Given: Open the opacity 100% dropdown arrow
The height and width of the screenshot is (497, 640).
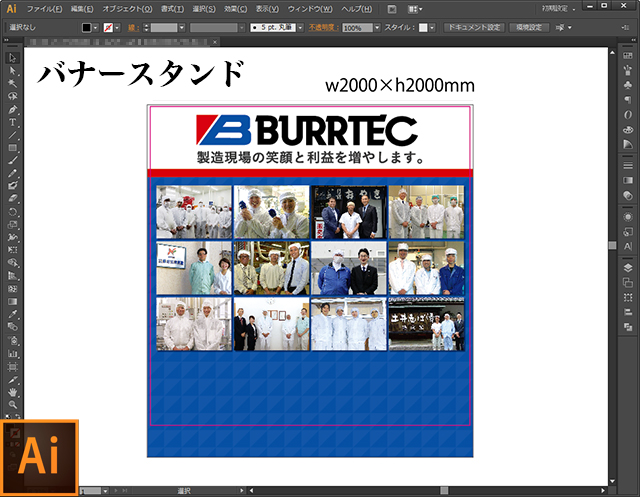Looking at the screenshot, I should 377,27.
